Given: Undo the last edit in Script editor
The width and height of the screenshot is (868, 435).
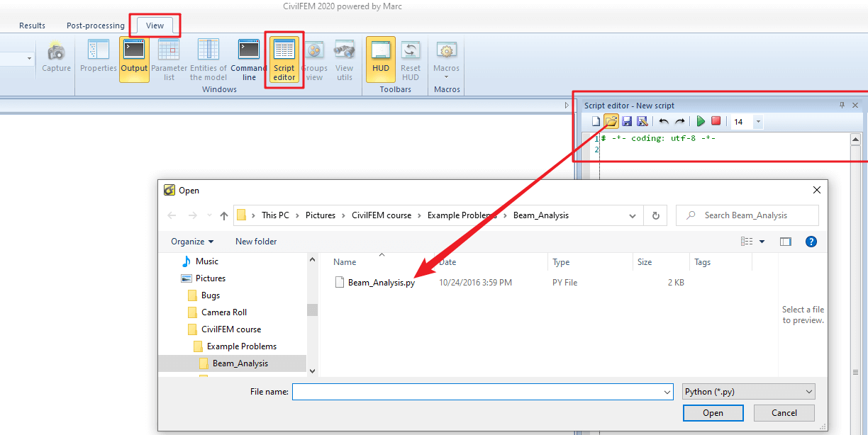Looking at the screenshot, I should 664,122.
